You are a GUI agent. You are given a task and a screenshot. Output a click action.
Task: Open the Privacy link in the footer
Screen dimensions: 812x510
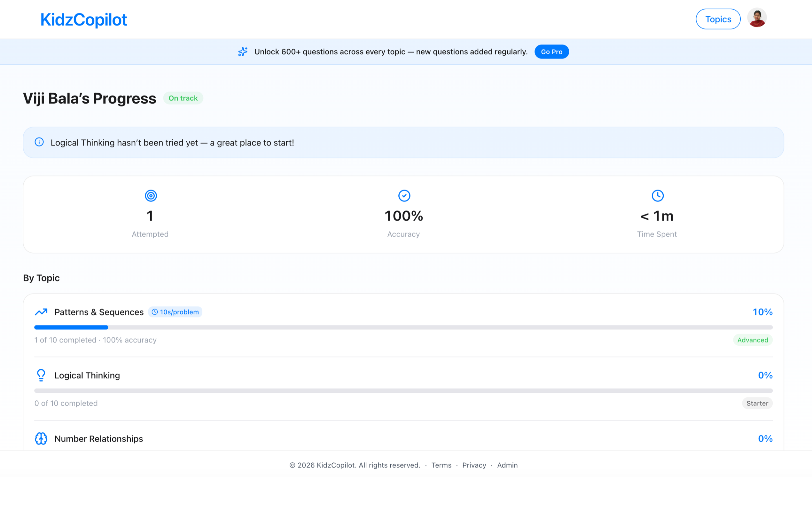tap(474, 465)
